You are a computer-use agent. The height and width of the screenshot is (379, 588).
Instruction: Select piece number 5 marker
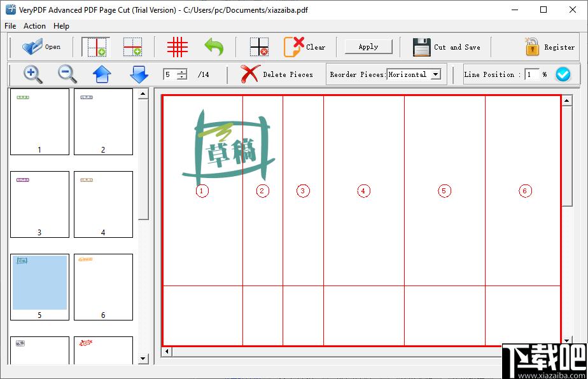coord(444,191)
